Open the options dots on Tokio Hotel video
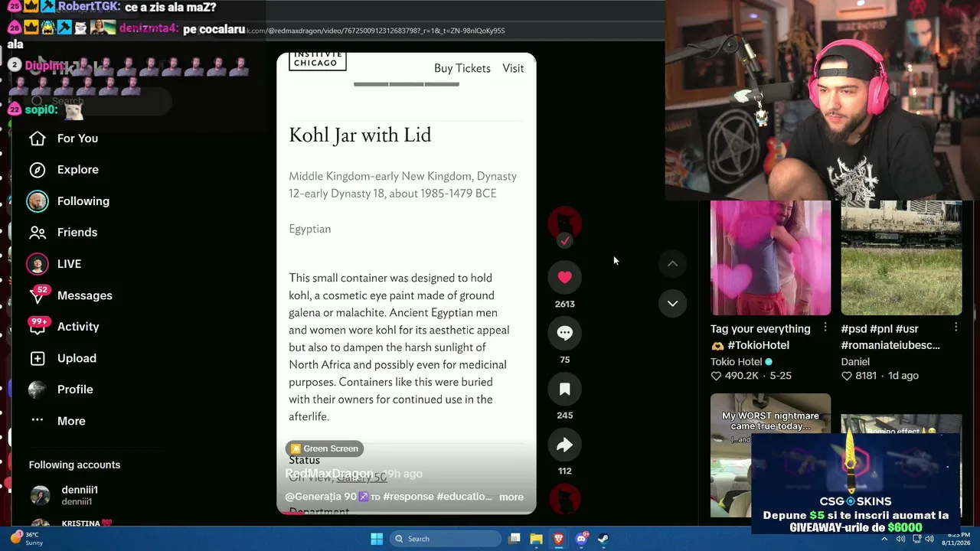The width and height of the screenshot is (980, 551). coord(825,328)
